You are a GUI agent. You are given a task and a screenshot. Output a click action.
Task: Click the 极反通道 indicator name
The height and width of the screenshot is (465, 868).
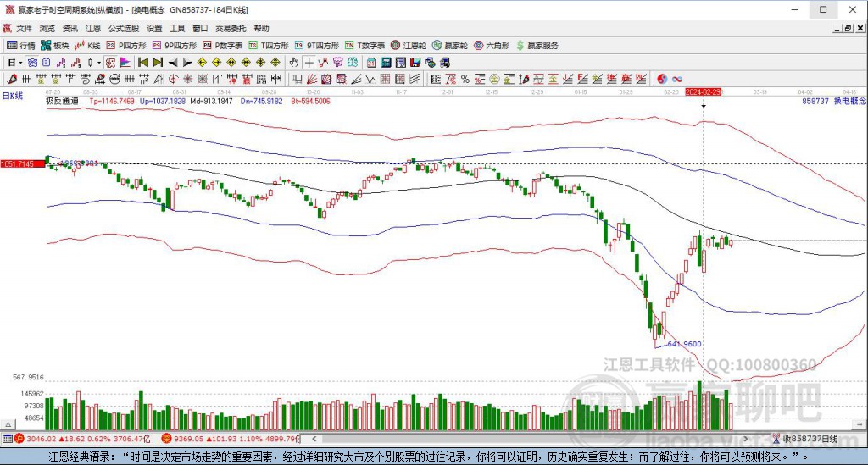point(62,101)
